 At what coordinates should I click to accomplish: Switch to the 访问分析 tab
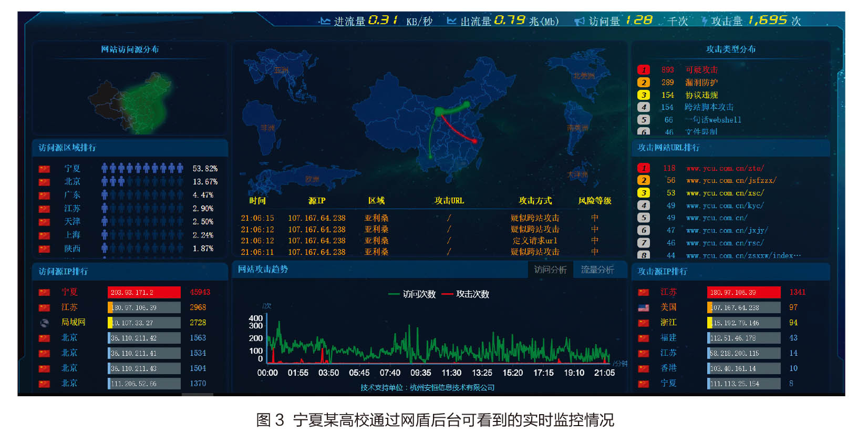pyautogui.click(x=550, y=270)
